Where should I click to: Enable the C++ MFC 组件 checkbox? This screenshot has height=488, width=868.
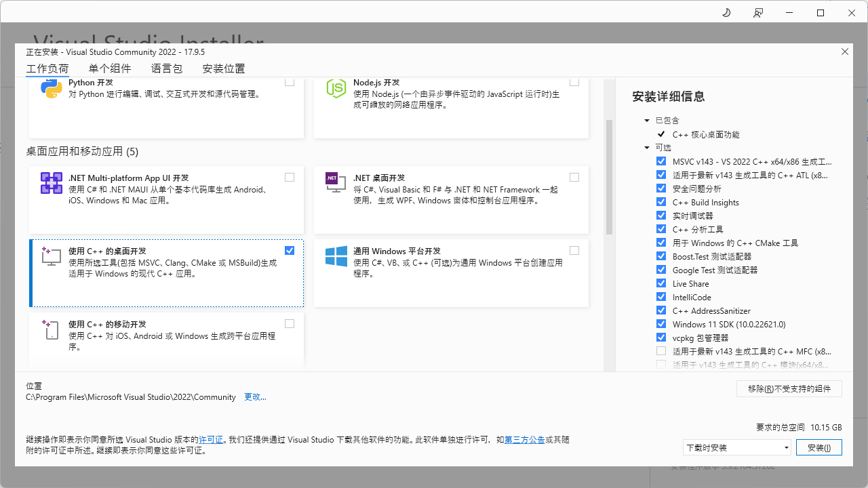tap(661, 350)
